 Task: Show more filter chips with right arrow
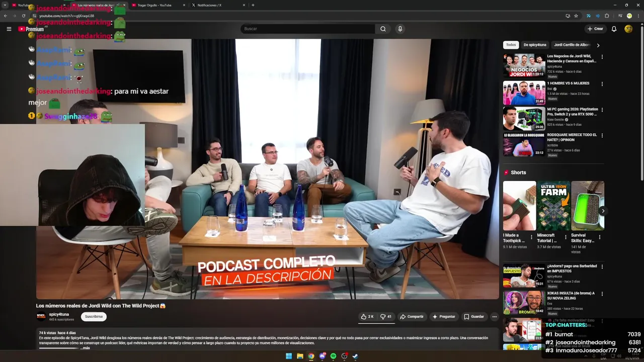(598, 45)
